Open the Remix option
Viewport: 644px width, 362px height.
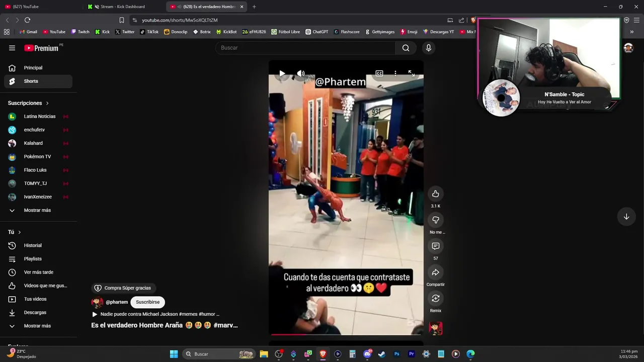click(436, 299)
